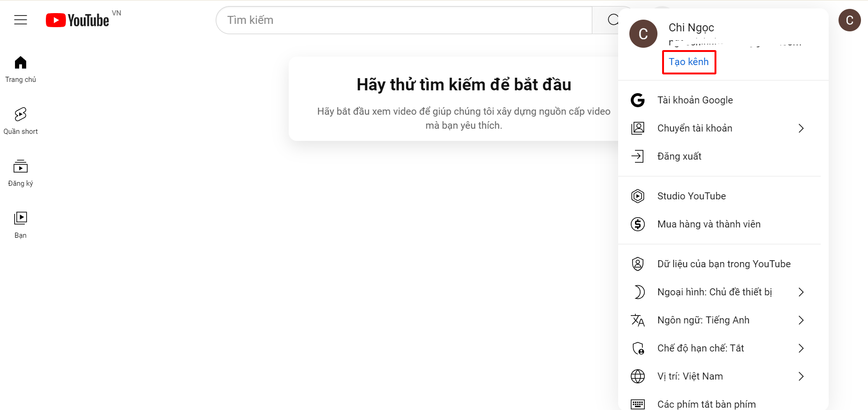This screenshot has height=410, width=868.
Task: Click the YouTube logo
Action: click(x=78, y=20)
